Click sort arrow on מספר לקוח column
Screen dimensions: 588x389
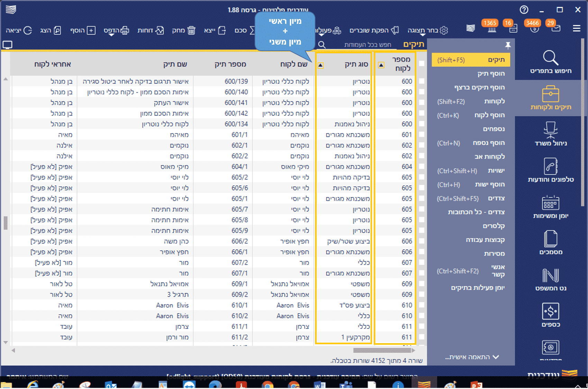(381, 65)
